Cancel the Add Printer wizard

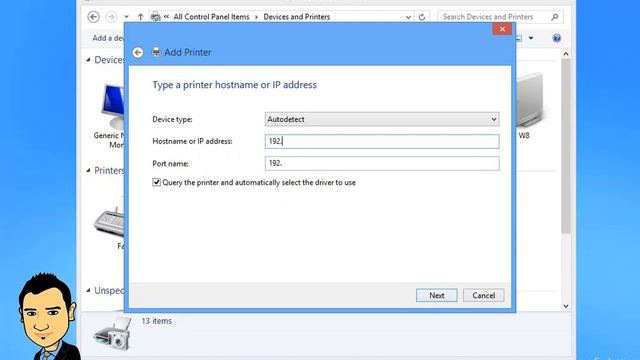[483, 295]
